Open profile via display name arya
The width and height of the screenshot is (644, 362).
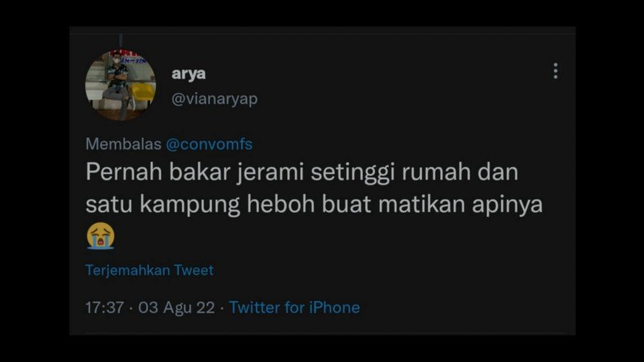pos(189,74)
